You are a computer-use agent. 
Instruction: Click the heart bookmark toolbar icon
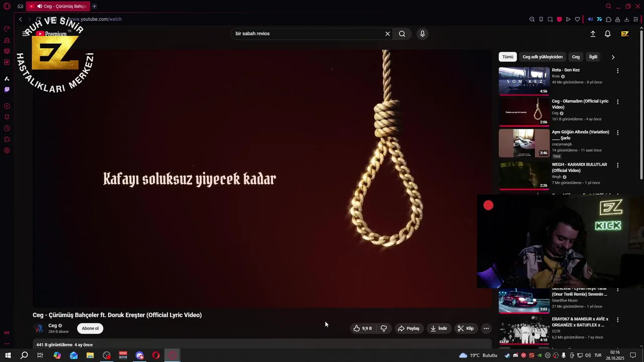(x=577, y=19)
